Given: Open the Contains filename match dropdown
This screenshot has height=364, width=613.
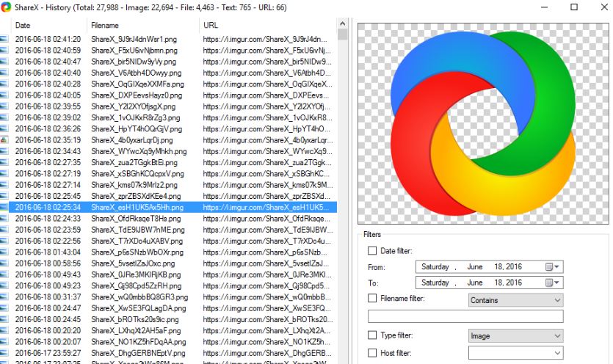Looking at the screenshot, I should (x=515, y=300).
